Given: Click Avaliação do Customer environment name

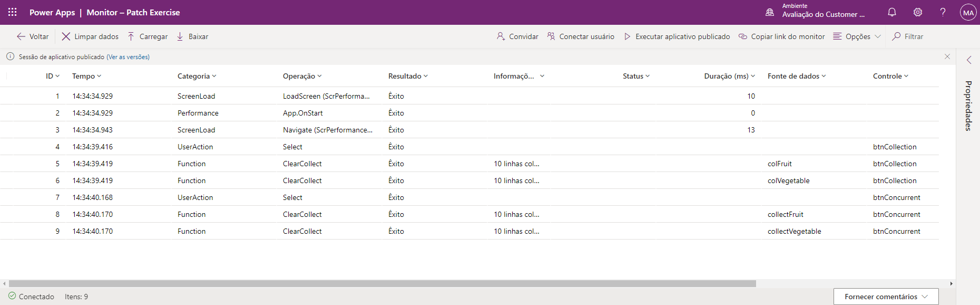Looking at the screenshot, I should 824,15.
